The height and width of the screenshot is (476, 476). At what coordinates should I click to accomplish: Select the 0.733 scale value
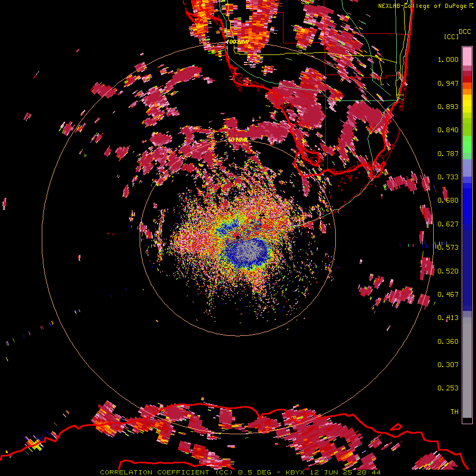click(x=448, y=177)
